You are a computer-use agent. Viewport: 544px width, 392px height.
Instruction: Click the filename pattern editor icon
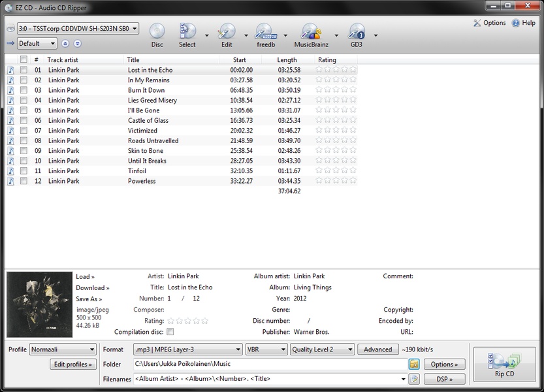point(413,379)
